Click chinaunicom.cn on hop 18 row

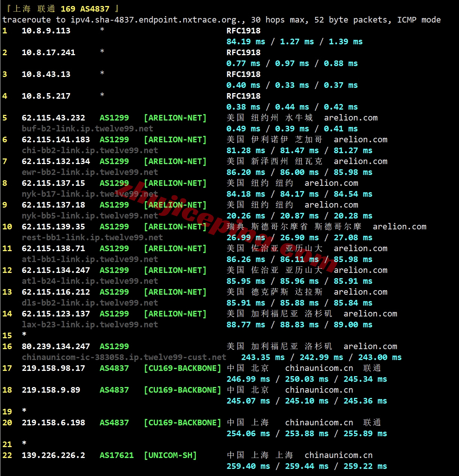click(x=319, y=390)
